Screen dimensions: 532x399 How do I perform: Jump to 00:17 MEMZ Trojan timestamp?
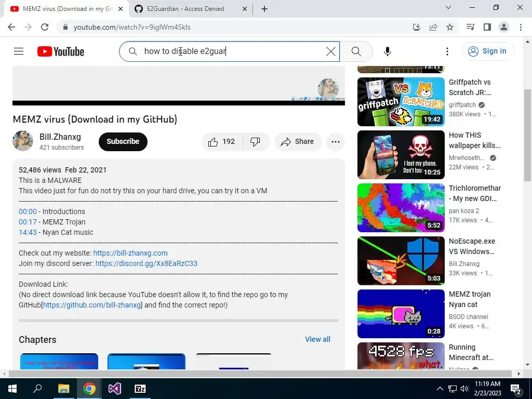click(28, 222)
